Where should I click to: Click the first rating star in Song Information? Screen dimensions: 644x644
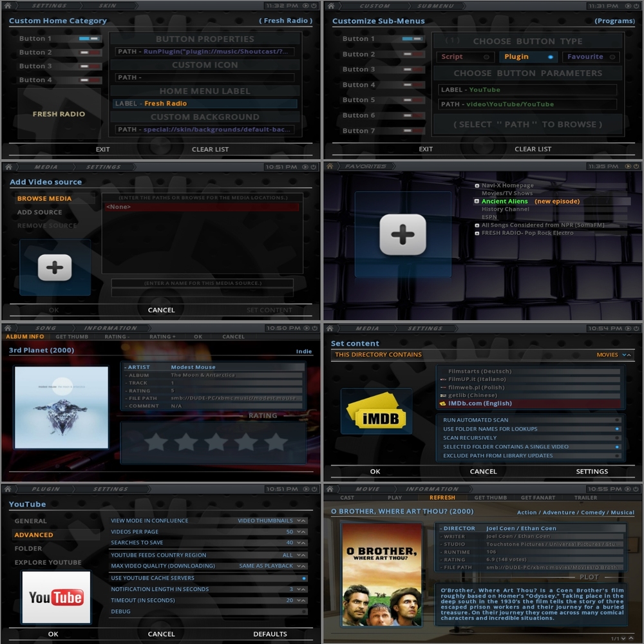[156, 442]
